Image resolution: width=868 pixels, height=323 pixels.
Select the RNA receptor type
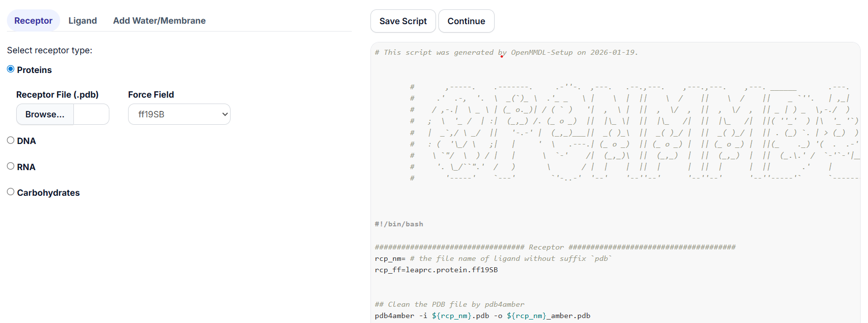click(10, 166)
